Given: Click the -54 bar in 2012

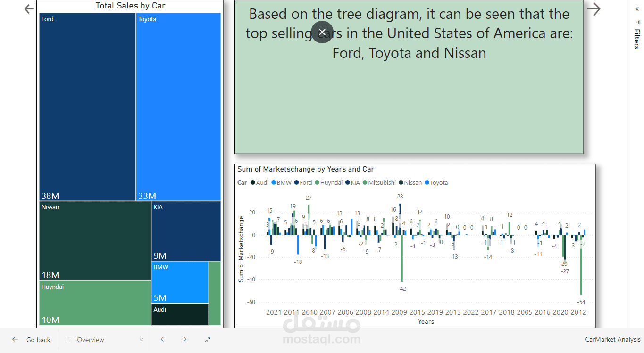Looking at the screenshot, I should coord(581,264).
